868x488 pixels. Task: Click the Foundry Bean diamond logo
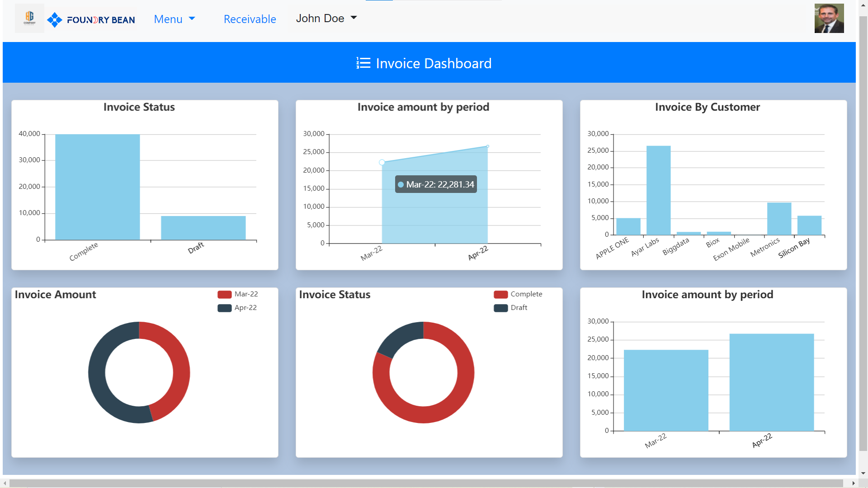(55, 19)
